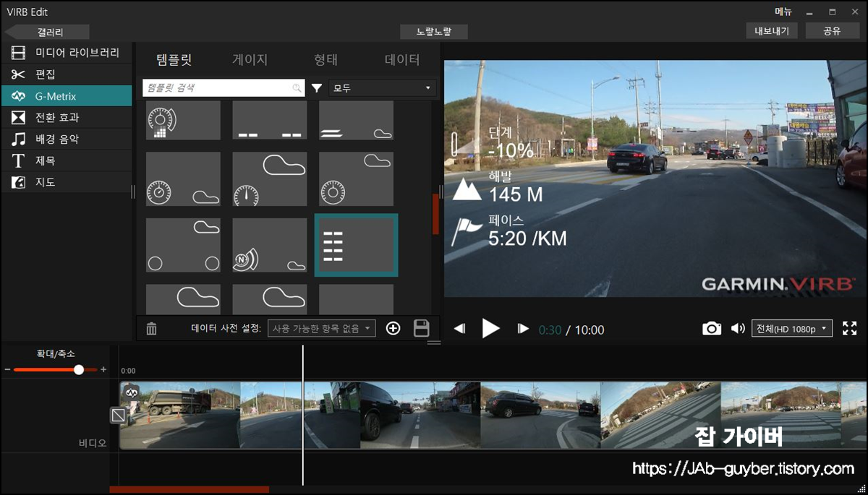Select the selected list-style template thumbnail

[356, 245]
